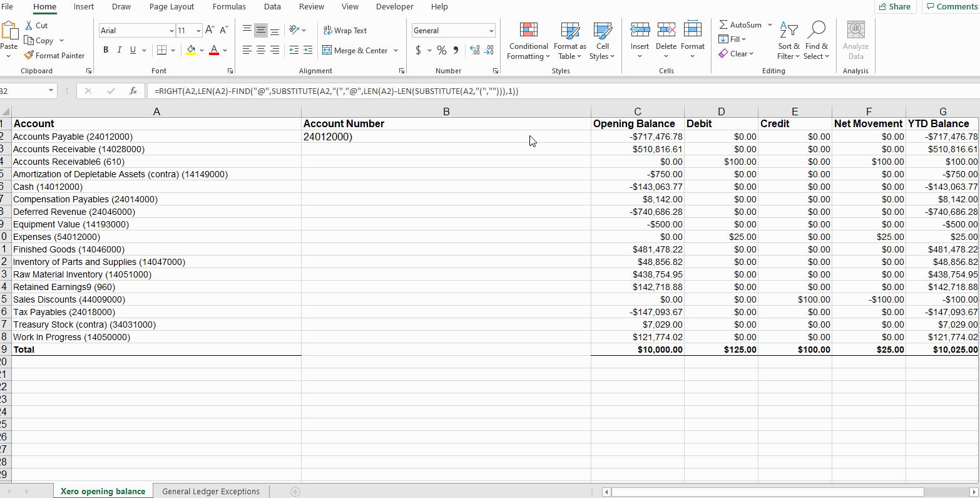This screenshot has height=498, width=980.
Task: Click the Insert Function fx icon
Action: coord(133,91)
